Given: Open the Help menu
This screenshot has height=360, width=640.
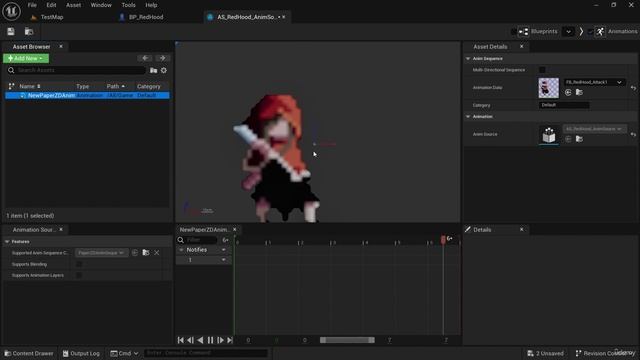Looking at the screenshot, I should click(x=151, y=5).
